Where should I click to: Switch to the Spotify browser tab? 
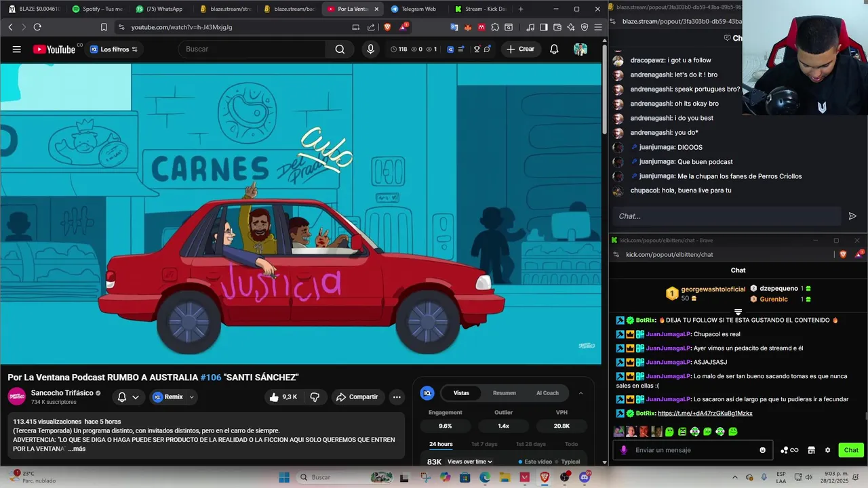click(97, 9)
